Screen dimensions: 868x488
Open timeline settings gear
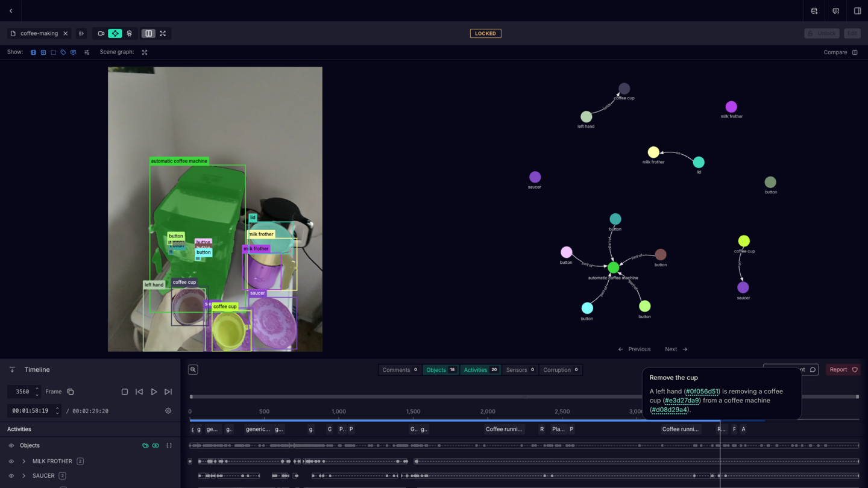[x=168, y=411]
